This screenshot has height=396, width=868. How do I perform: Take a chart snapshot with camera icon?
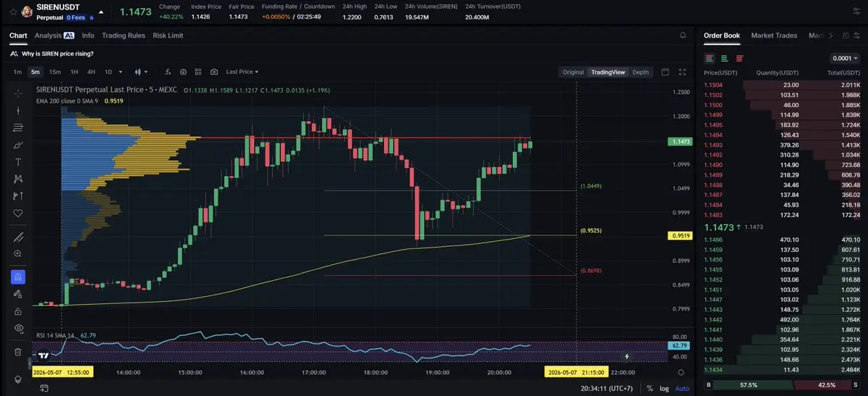coord(214,72)
